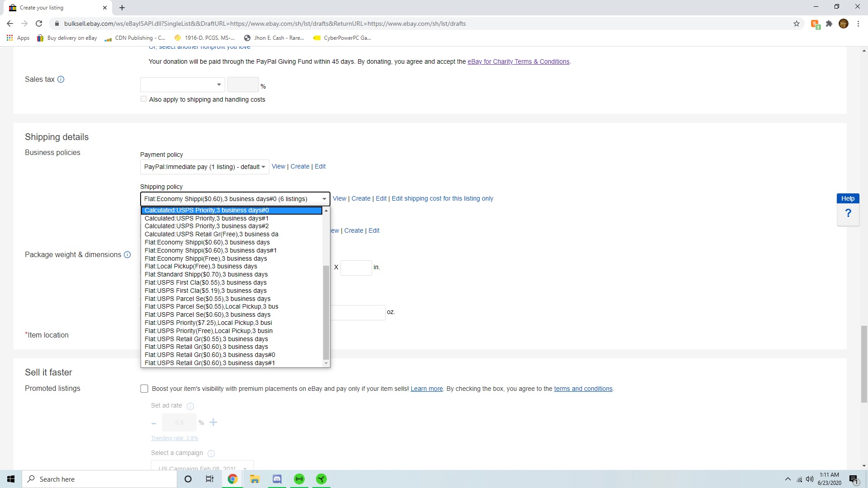Choose Flat:Standard Shipp($0.70),3 business days

231,275
